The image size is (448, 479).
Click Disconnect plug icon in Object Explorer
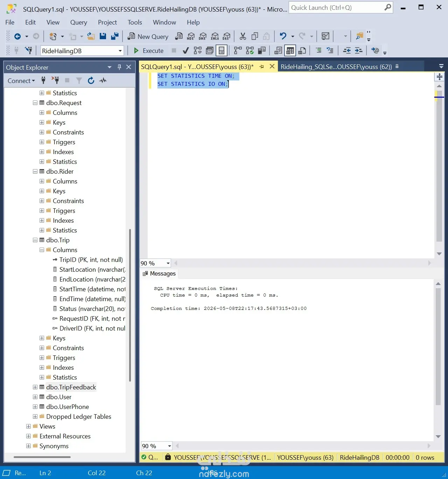(55, 81)
